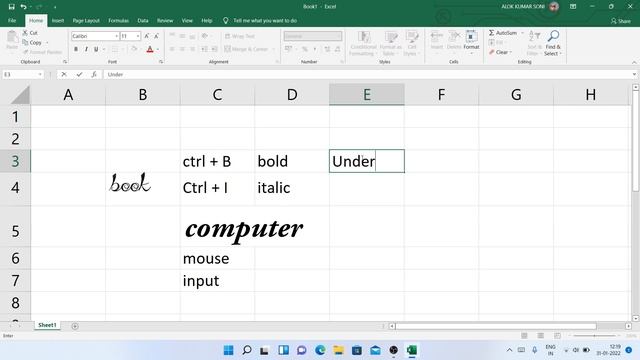This screenshot has width=640, height=360.
Task: Add a new sheet with the plus icon
Action: point(75,326)
